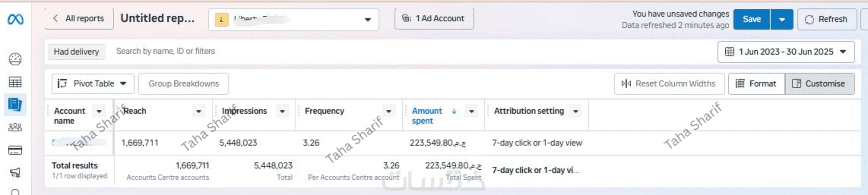
Task: Open the megaphone advertising icon
Action: (x=15, y=173)
